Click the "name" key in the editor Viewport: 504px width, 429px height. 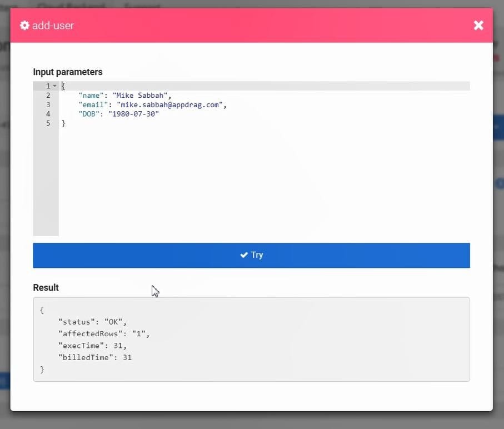[x=91, y=96]
